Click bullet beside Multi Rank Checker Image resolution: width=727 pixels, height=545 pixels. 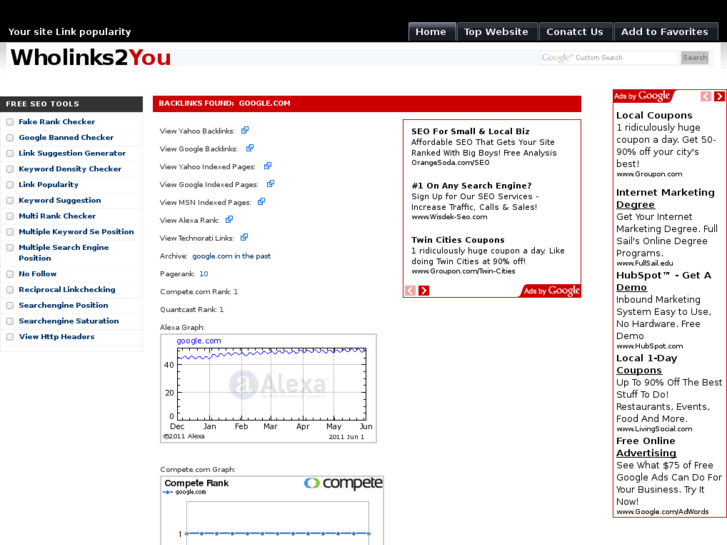click(x=10, y=217)
